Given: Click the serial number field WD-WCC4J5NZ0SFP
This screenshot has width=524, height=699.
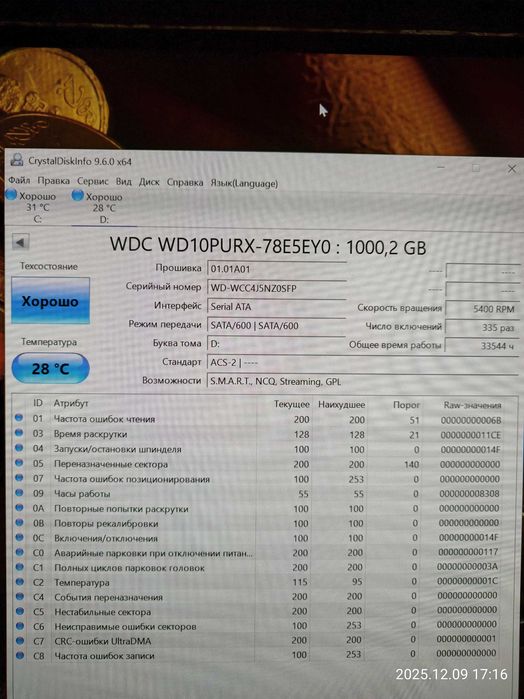Looking at the screenshot, I should coord(276,288).
